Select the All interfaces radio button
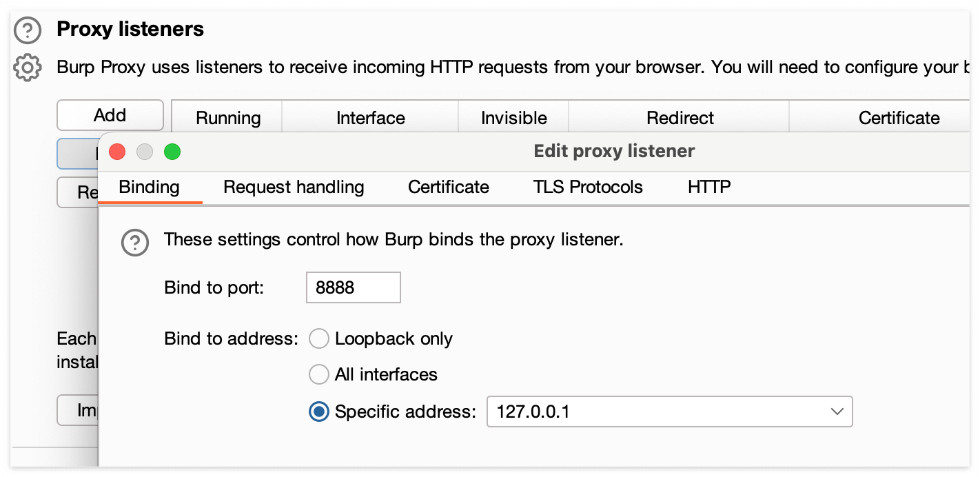This screenshot has width=980, height=477. click(318, 375)
